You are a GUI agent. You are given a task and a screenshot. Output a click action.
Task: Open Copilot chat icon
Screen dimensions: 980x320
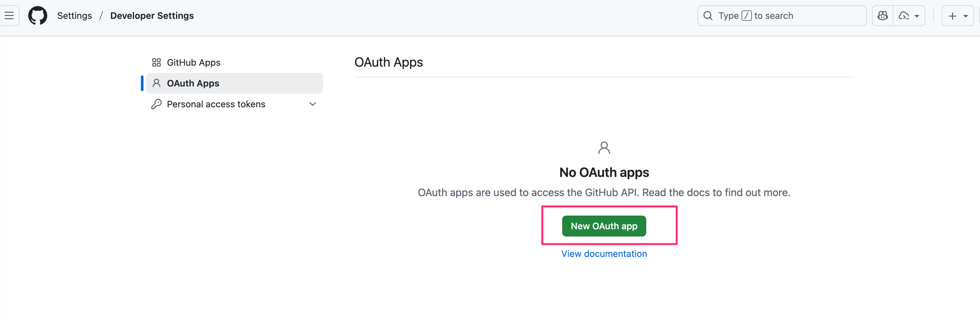[883, 16]
